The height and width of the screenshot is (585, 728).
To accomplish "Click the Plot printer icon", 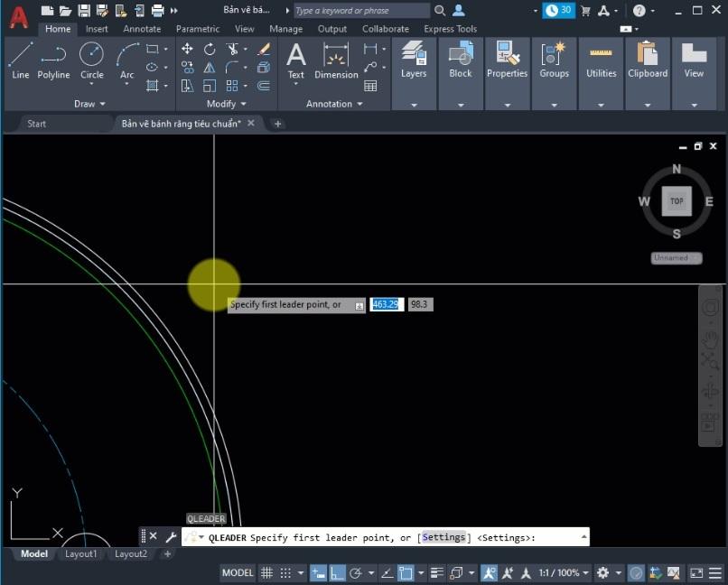I will click(x=158, y=11).
